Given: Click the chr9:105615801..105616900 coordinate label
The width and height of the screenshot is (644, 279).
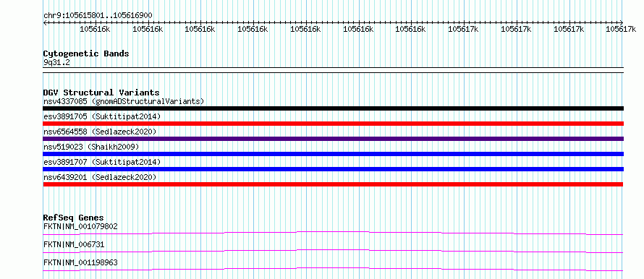Looking at the screenshot, I should coord(98,15).
